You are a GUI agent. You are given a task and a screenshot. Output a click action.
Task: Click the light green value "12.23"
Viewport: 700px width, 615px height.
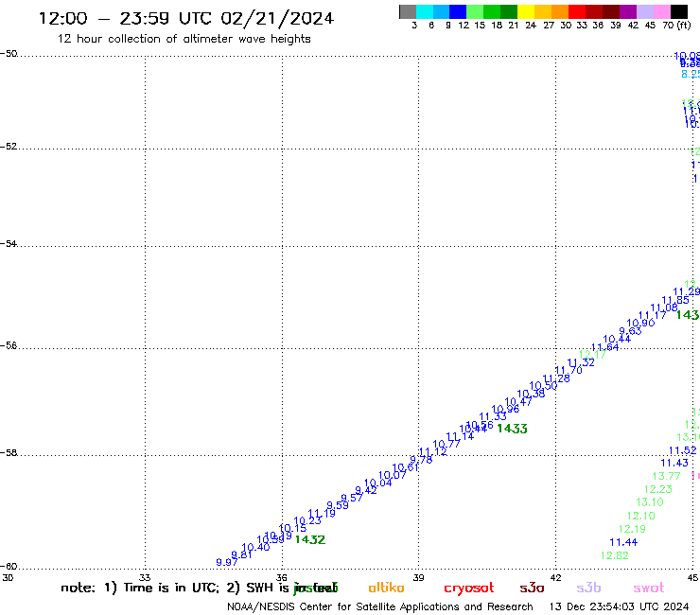tap(658, 489)
